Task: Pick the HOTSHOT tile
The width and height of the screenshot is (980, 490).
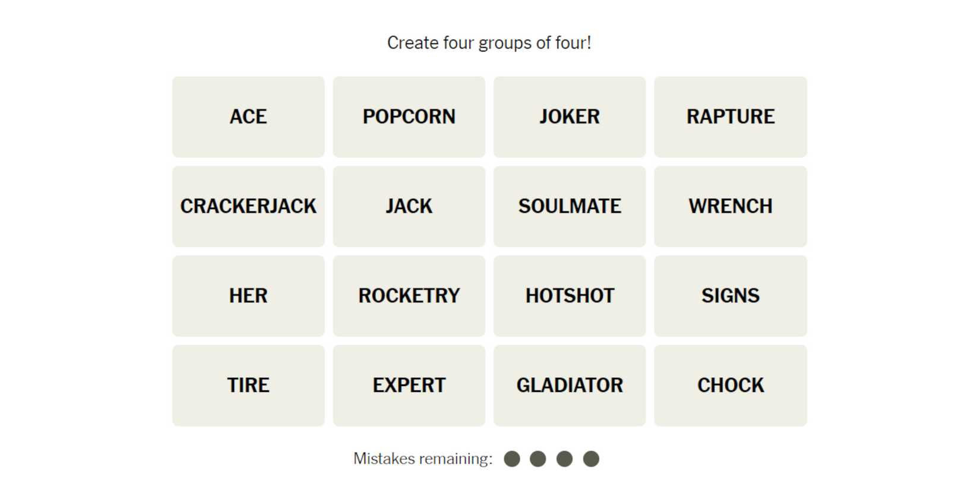Action: 570,296
